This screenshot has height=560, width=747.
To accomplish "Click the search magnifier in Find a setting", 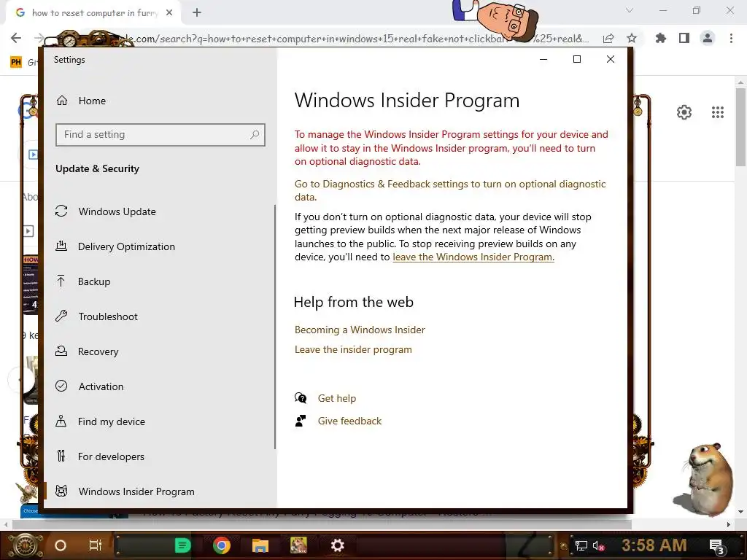I will click(255, 135).
